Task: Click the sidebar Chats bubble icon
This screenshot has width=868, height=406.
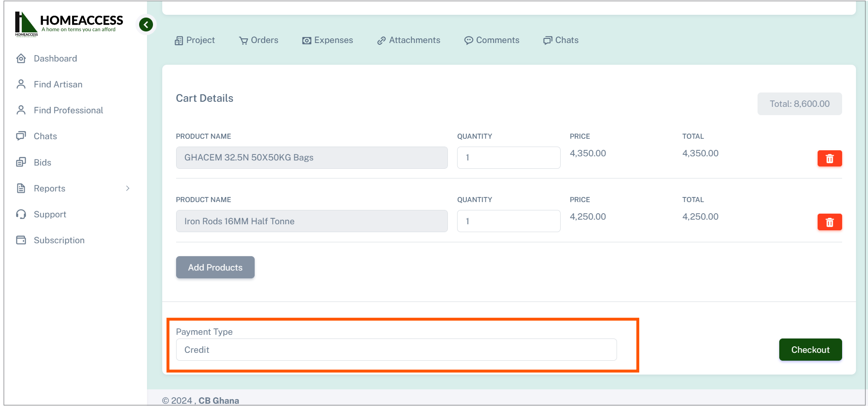Action: coord(21,136)
